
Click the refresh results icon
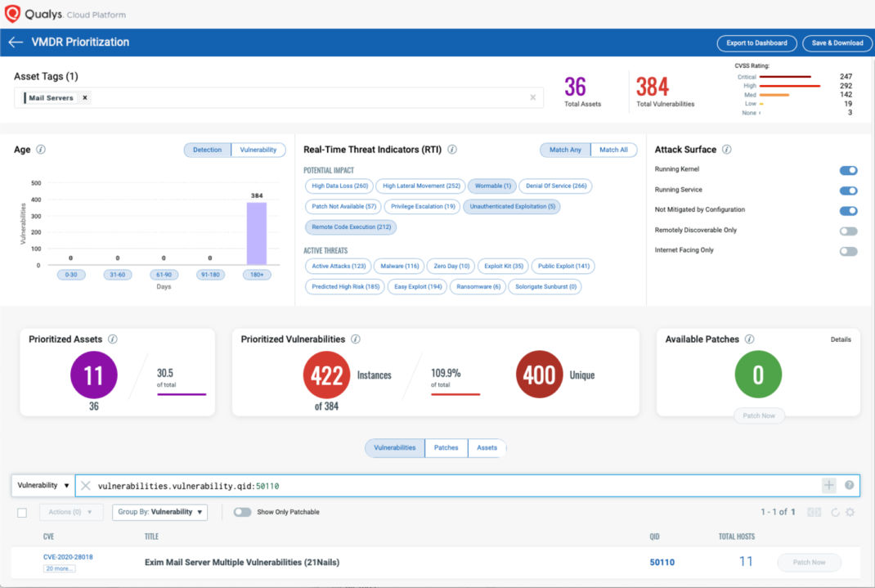pos(836,512)
